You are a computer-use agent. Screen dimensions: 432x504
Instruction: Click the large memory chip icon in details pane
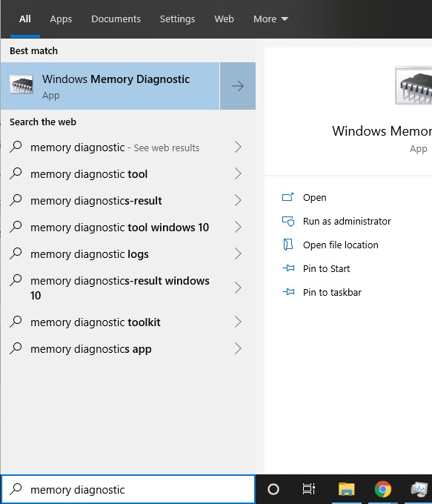(414, 85)
